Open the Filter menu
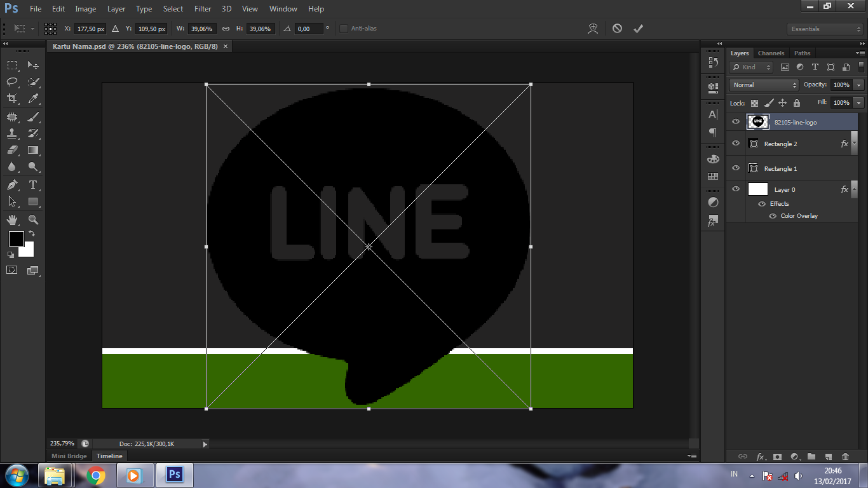 (x=203, y=9)
